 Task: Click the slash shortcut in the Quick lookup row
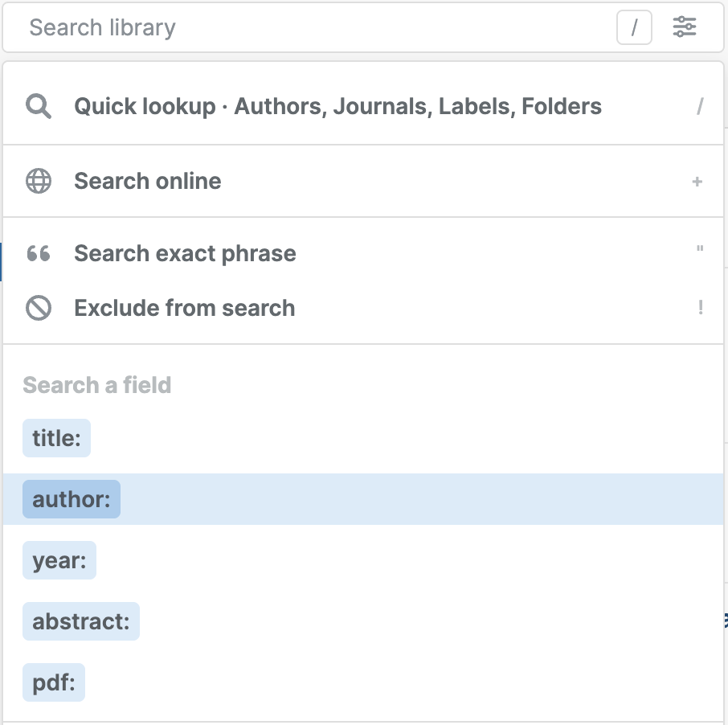point(700,106)
